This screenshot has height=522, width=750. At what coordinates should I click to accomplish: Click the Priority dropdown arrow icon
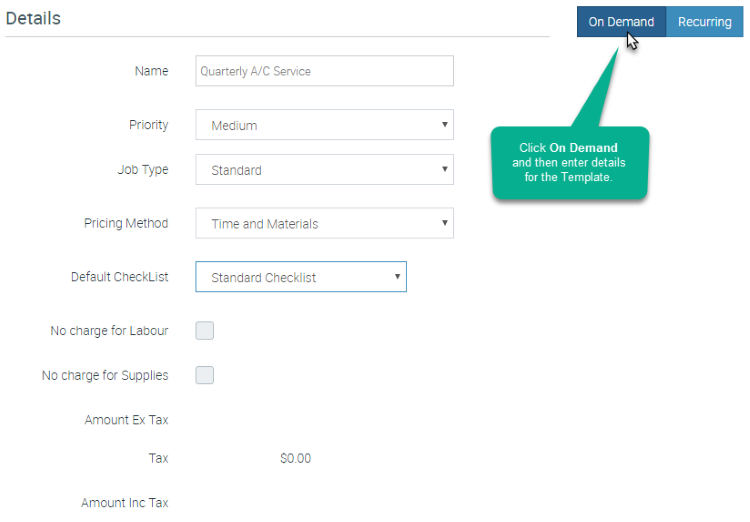[444, 124]
